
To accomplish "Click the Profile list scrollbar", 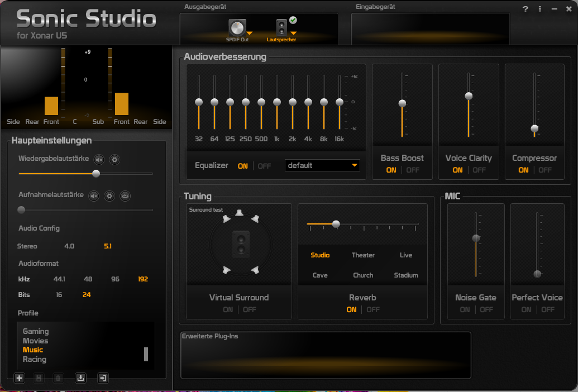I will coord(146,354).
